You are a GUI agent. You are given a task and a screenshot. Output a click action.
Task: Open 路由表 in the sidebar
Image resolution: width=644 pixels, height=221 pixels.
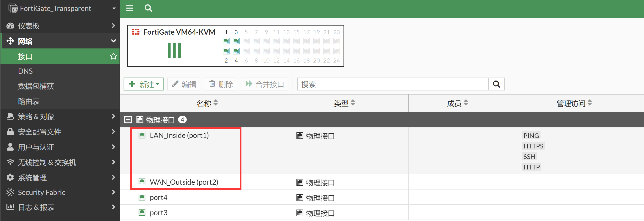point(29,101)
